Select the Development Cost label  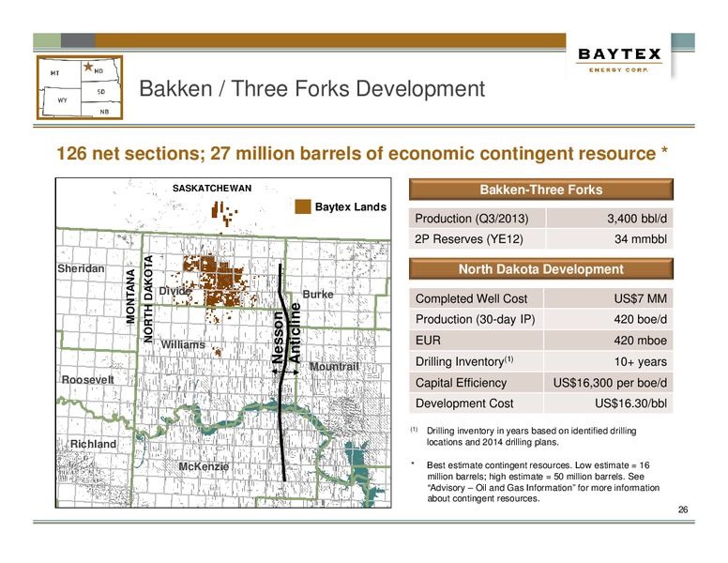coord(464,403)
